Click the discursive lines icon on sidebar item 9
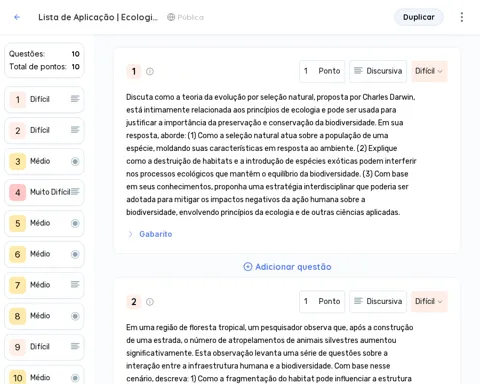This screenshot has height=384, width=480. click(x=75, y=346)
